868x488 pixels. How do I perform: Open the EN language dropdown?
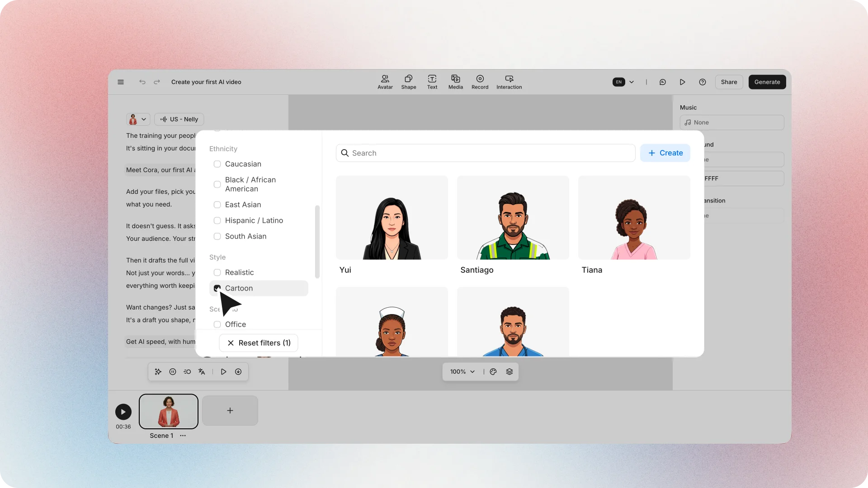click(623, 82)
